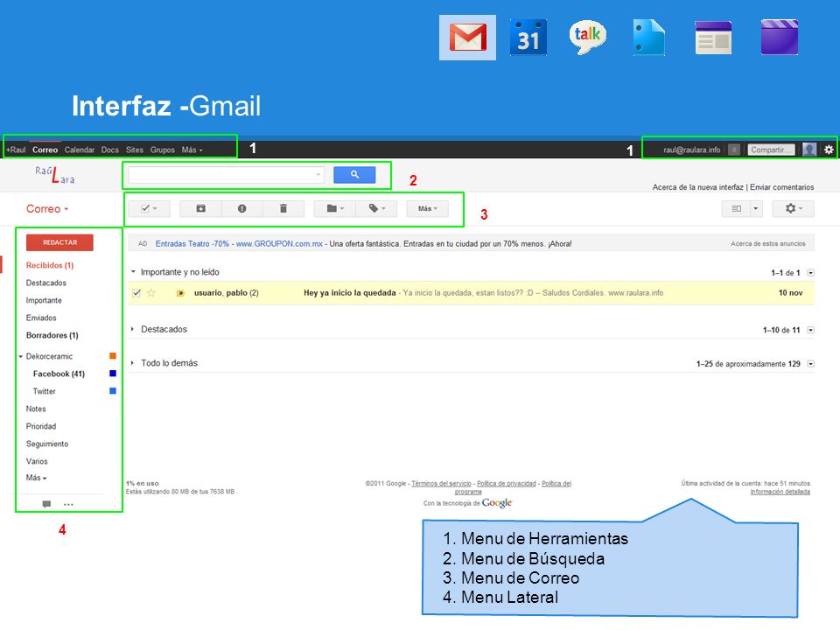
Task: Open the Move to folder icon
Action: [x=335, y=208]
